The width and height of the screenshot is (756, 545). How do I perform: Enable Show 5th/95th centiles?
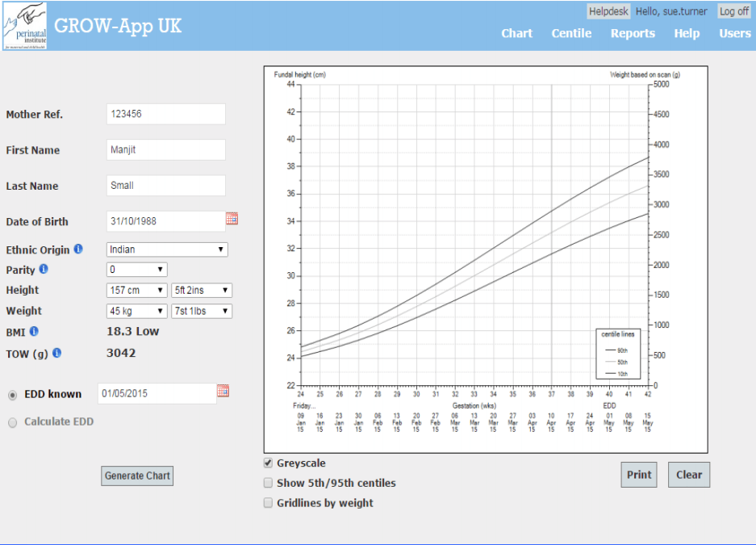268,483
